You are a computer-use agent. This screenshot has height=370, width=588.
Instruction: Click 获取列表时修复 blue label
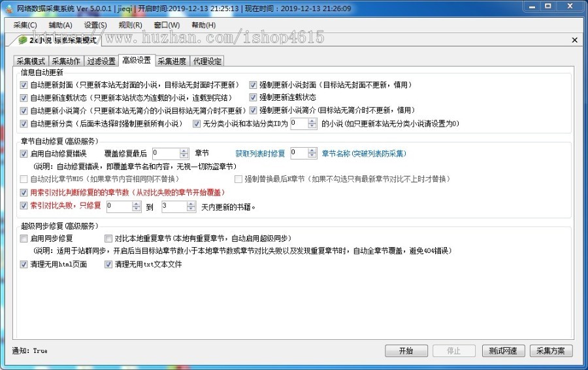pyautogui.click(x=260, y=154)
